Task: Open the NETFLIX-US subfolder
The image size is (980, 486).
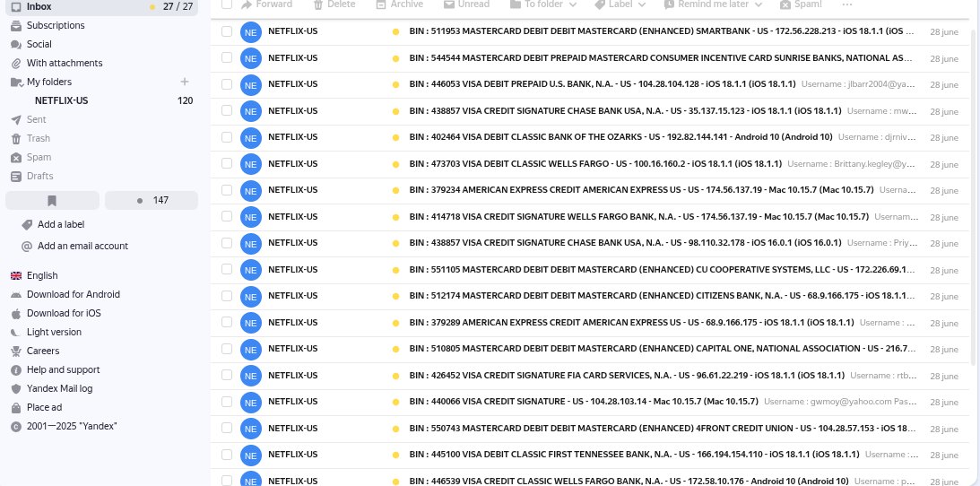Action: pyautogui.click(x=61, y=100)
